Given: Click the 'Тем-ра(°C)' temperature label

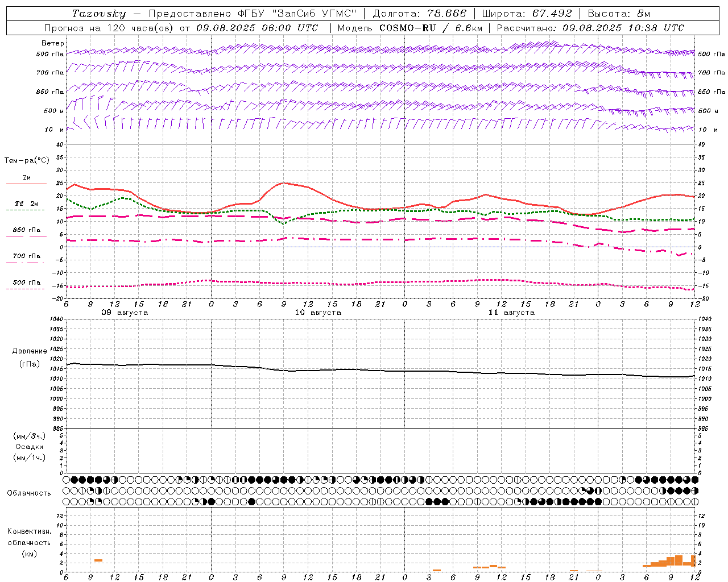Looking at the screenshot, I should [x=27, y=161].
